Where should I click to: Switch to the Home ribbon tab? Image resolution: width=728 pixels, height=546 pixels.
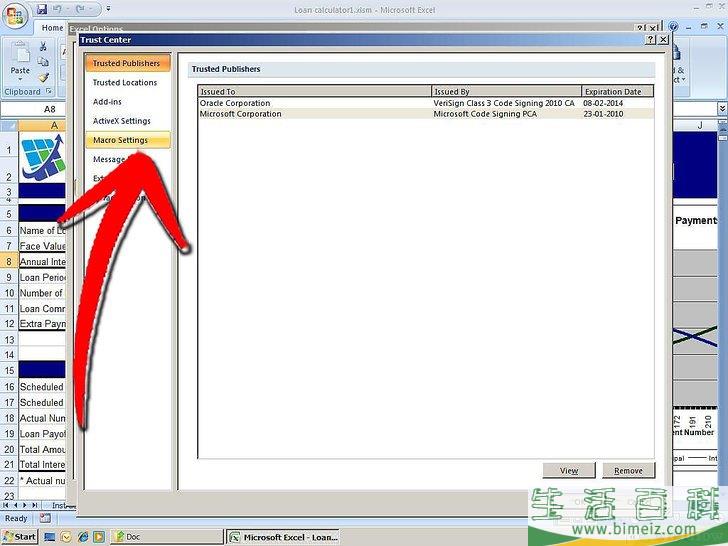(52, 28)
